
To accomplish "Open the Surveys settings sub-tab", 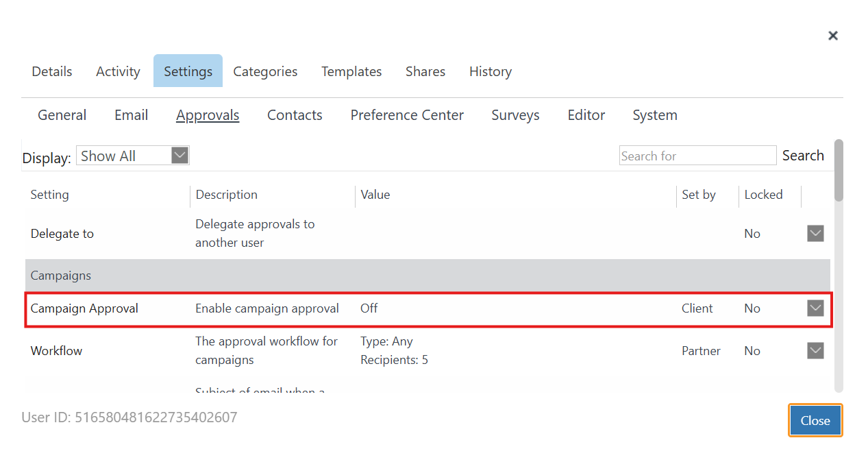I will pyautogui.click(x=515, y=115).
